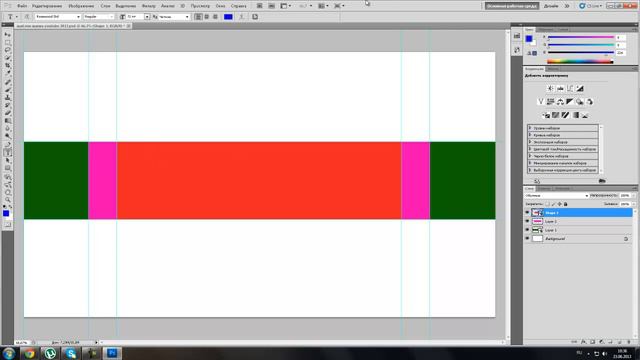640x360 pixels.
Task: Select the Move tool
Action: pos(7,34)
